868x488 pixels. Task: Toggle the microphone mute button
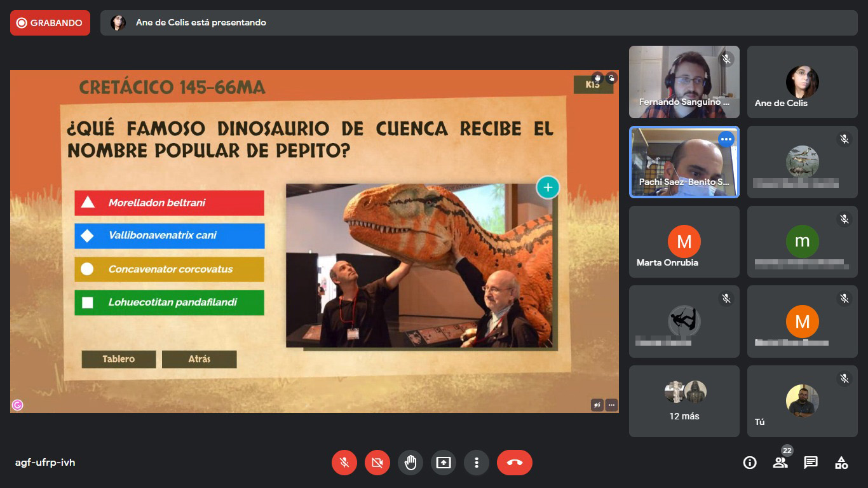(x=344, y=463)
